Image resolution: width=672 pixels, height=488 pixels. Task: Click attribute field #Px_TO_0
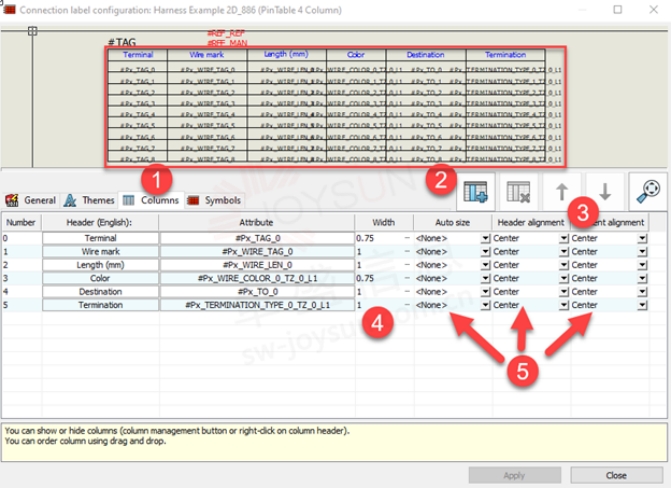point(257,292)
